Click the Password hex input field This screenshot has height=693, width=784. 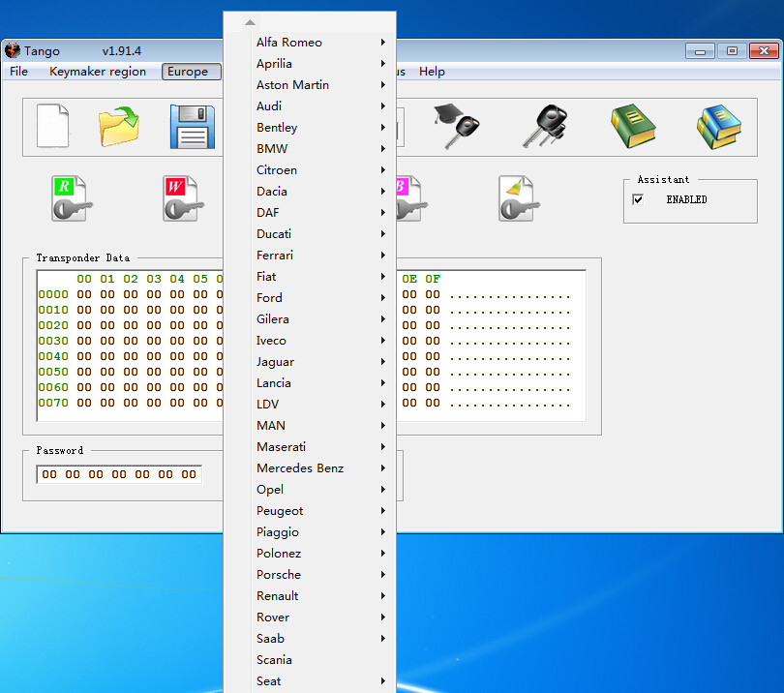119,474
